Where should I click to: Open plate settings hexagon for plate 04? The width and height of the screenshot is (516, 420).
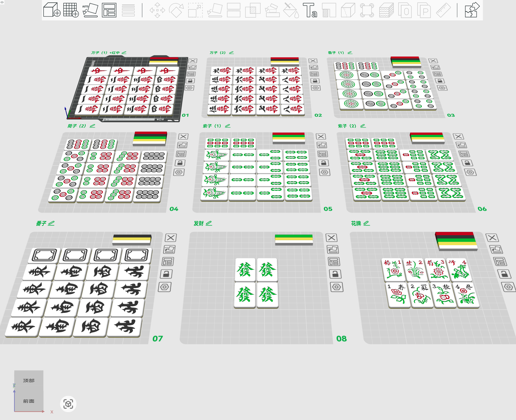tap(179, 172)
